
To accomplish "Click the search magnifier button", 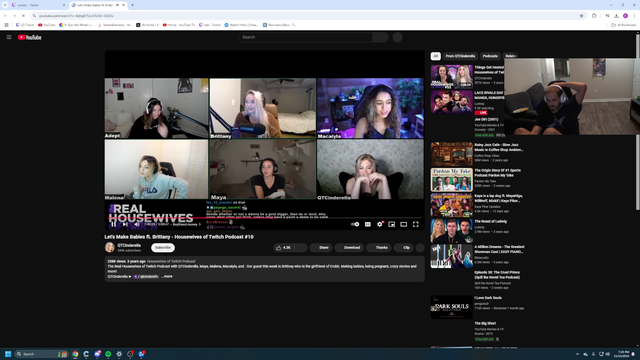I will click(380, 37).
